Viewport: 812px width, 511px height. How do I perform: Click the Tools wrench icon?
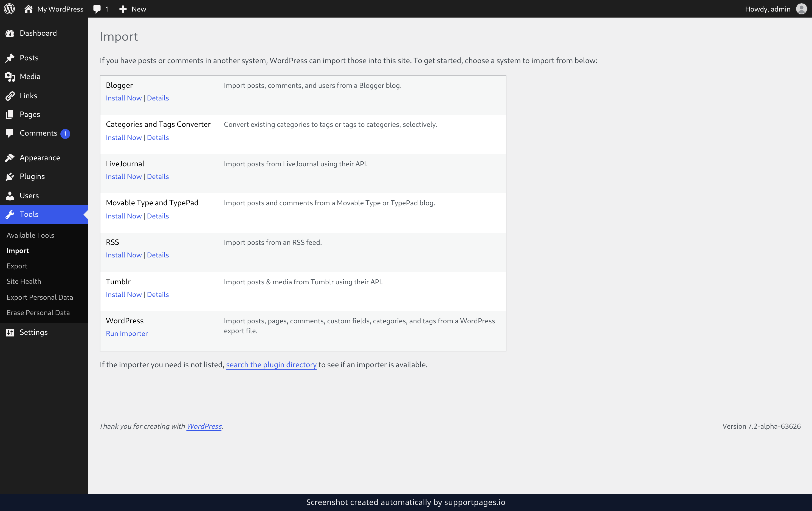tap(10, 214)
